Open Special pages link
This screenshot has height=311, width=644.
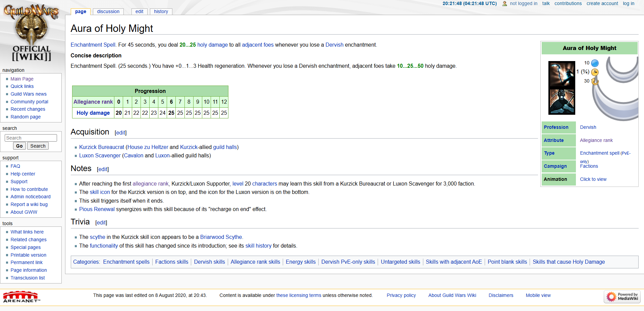tap(25, 247)
